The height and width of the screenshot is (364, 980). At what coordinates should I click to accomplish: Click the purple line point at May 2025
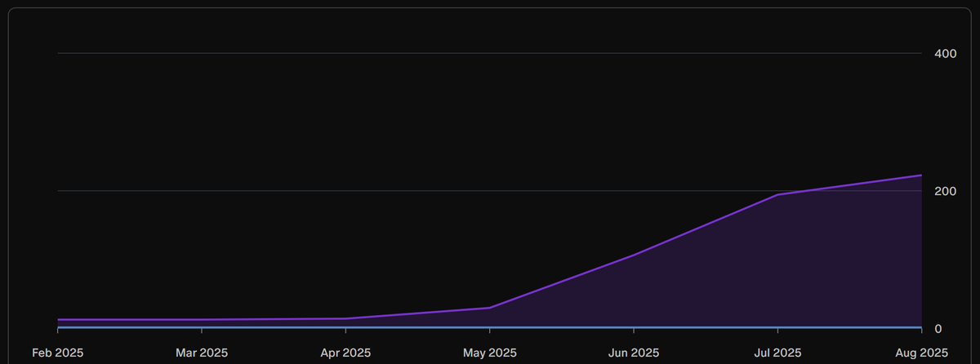489,308
